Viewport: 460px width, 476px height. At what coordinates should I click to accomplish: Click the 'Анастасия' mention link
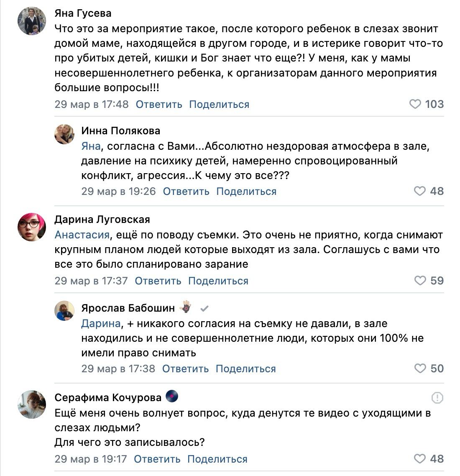(82, 235)
